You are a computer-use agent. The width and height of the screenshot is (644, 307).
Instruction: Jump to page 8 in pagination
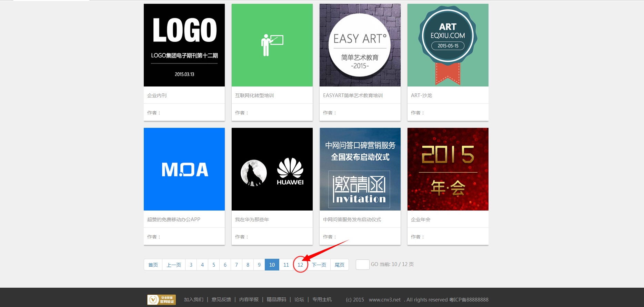point(248,265)
